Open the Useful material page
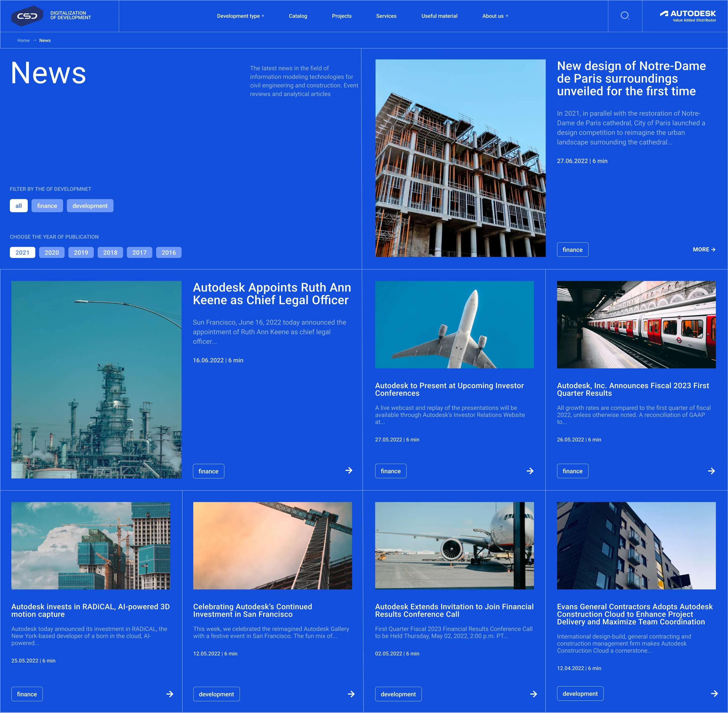This screenshot has height=713, width=728. click(x=439, y=16)
